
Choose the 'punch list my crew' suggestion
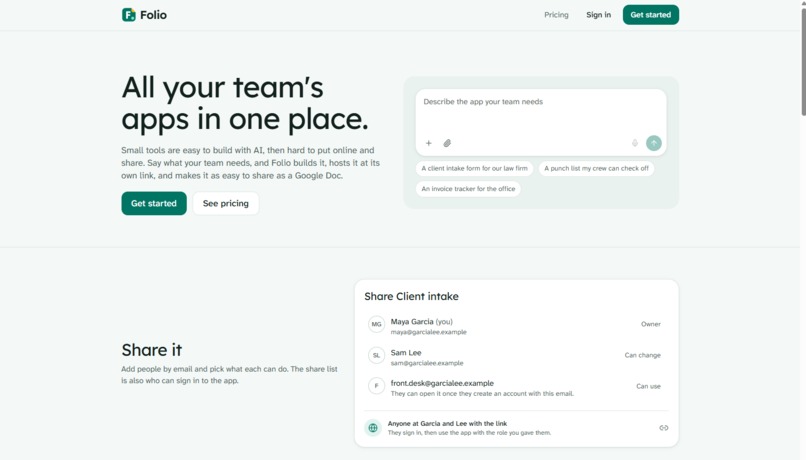pos(596,169)
